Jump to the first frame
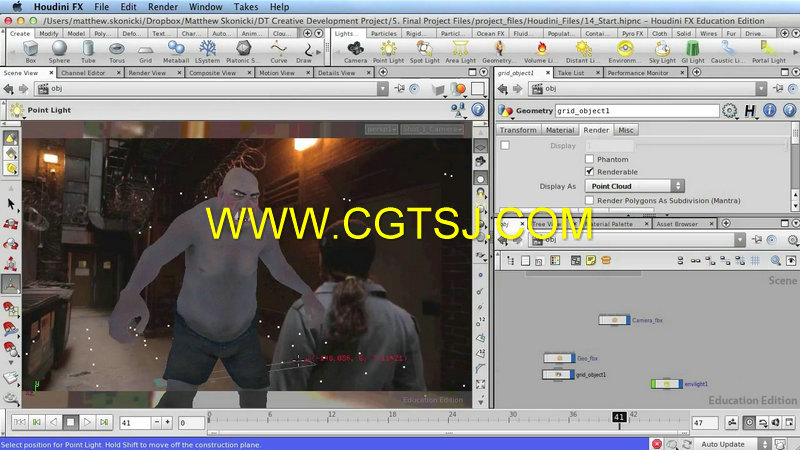The image size is (800, 450). [x=20, y=422]
